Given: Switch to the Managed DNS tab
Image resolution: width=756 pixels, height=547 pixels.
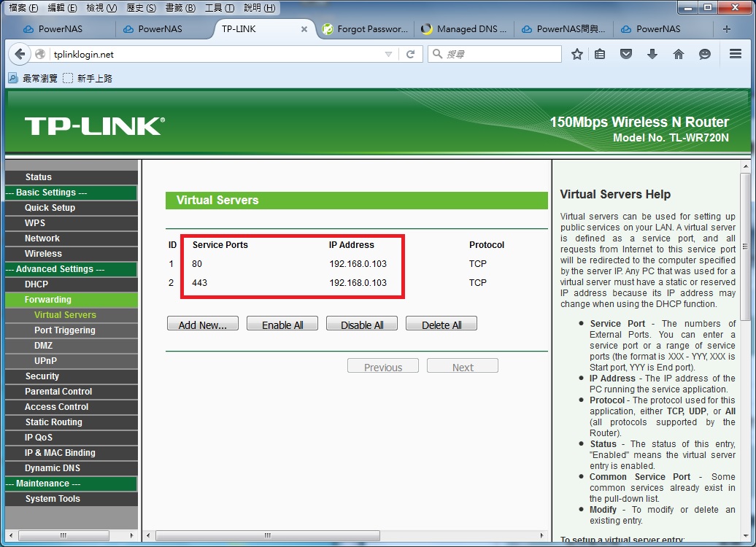Looking at the screenshot, I should (x=464, y=29).
